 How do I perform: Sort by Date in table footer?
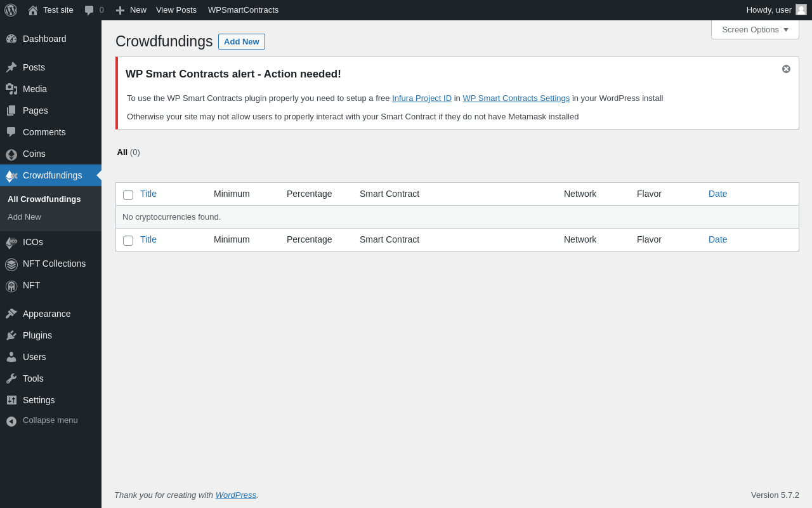[718, 239]
